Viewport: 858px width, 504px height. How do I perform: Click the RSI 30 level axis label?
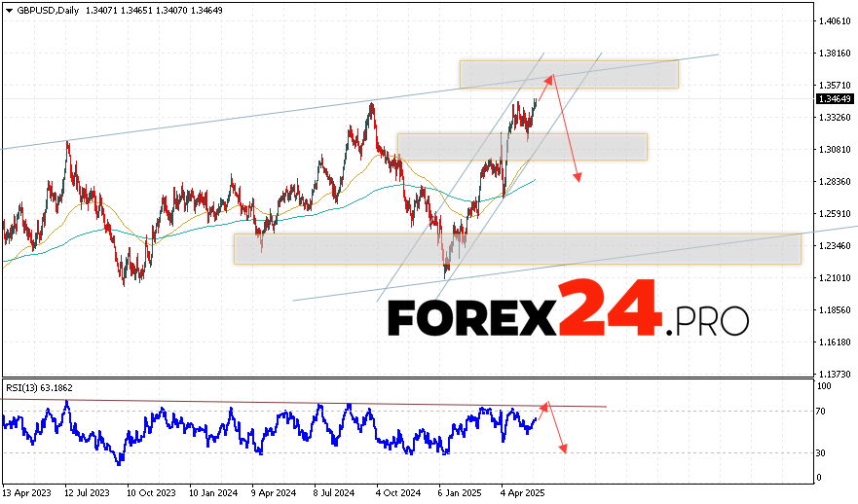click(821, 452)
